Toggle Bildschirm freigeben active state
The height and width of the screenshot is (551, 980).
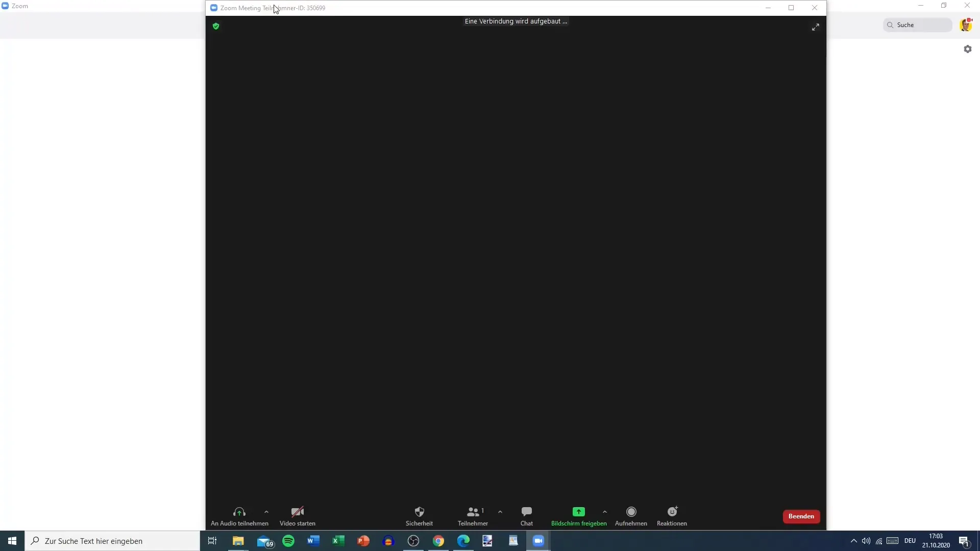pos(579,515)
